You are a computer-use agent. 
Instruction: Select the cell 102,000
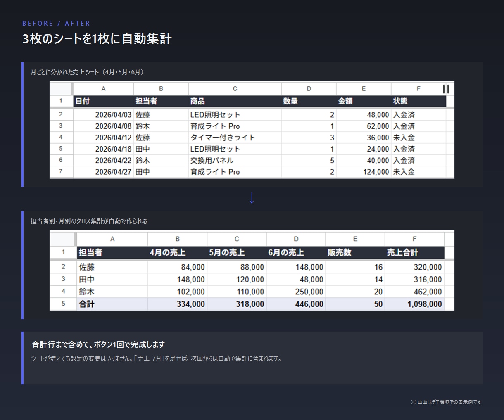(x=177, y=292)
